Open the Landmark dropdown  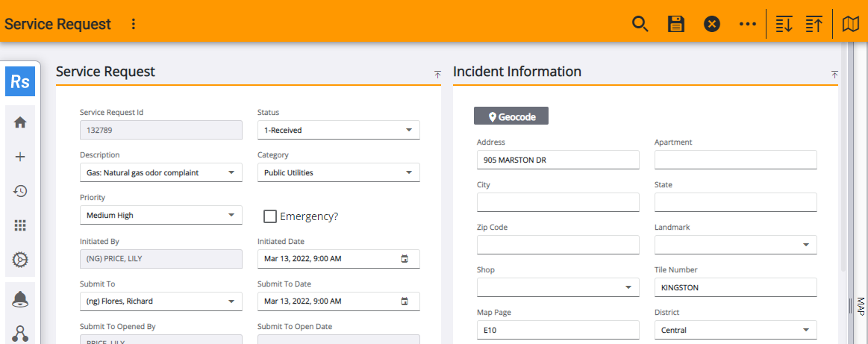[x=736, y=245]
